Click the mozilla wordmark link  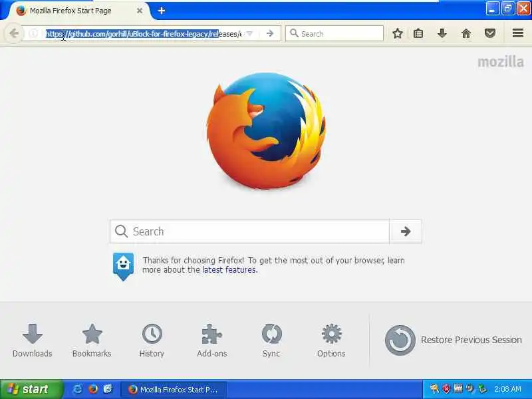tap(501, 62)
